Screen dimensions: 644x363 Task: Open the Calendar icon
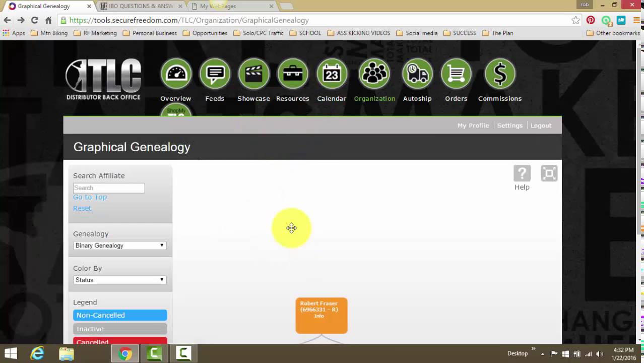tap(332, 74)
